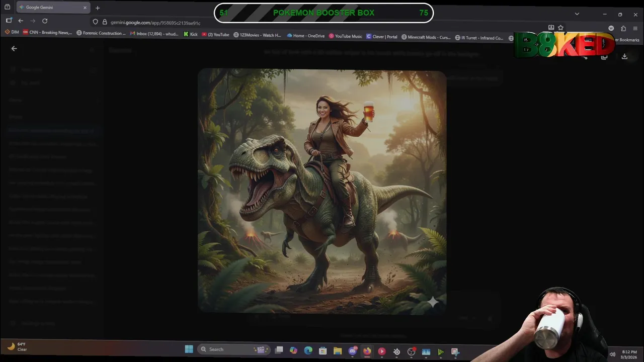Download the generated dinosaur image
644x362 pixels.
click(624, 57)
